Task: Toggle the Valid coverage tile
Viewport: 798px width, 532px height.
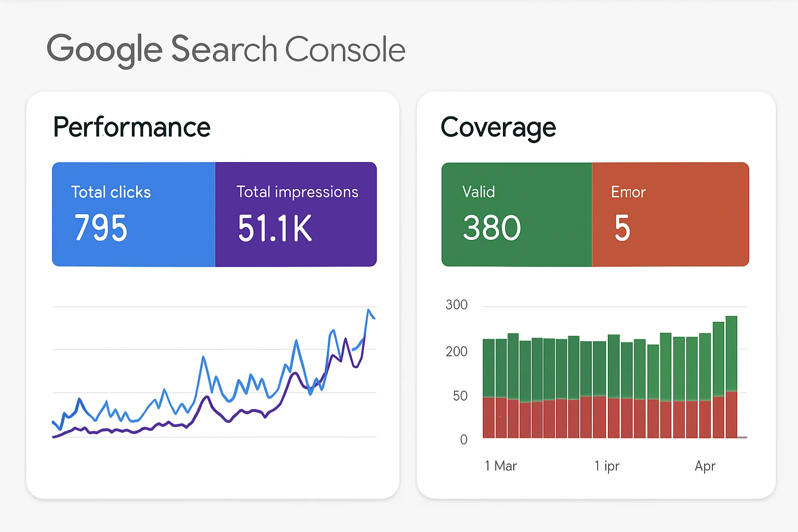Action: (517, 215)
